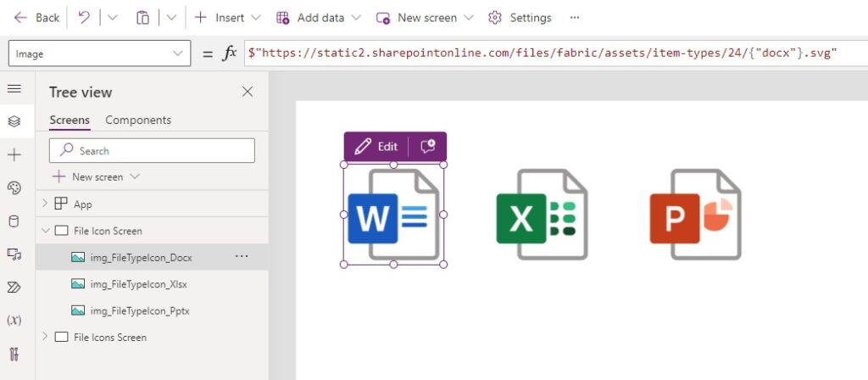Viewport: 868px width, 380px height.
Task: Open the Power Automate icon
Action: click(x=14, y=287)
